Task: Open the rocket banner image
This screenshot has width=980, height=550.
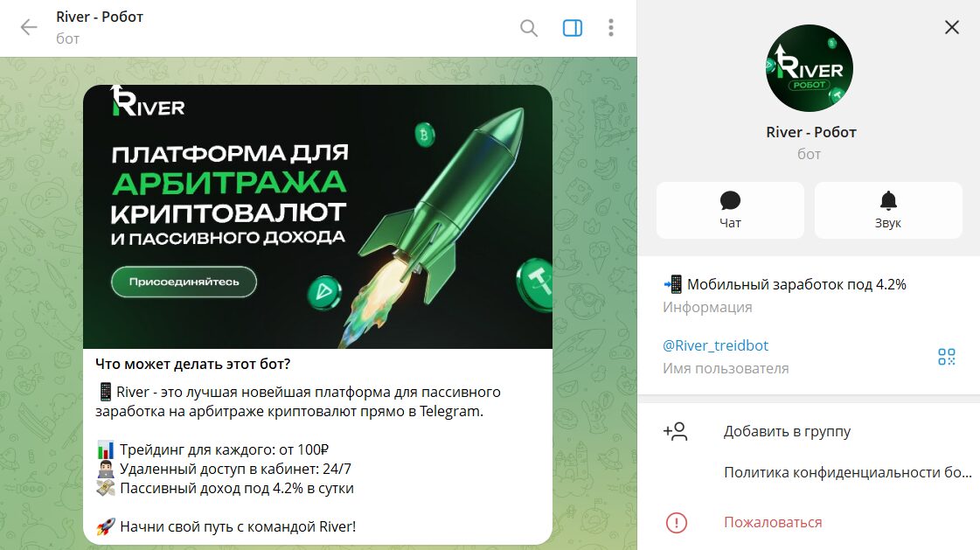Action: click(317, 216)
